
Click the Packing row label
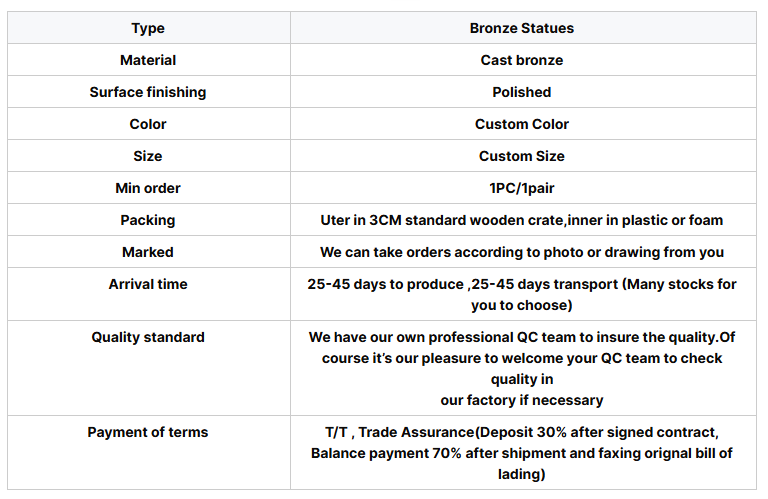[148, 220]
